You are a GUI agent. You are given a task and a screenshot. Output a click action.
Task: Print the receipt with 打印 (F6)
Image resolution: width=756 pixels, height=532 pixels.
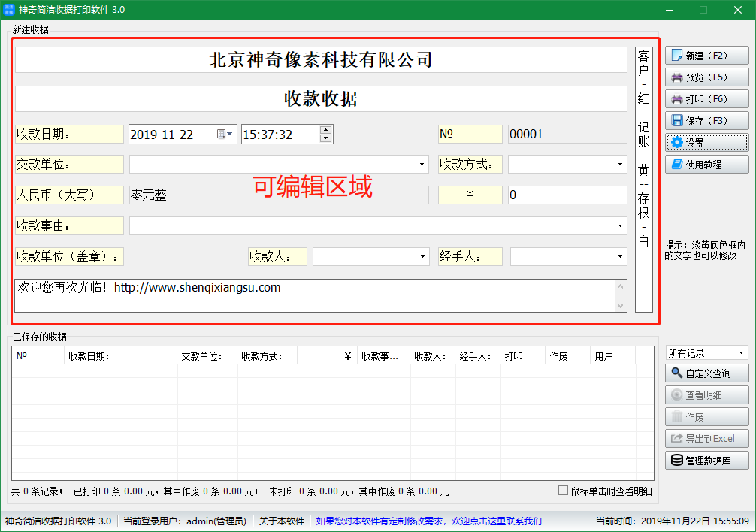pyautogui.click(x=706, y=99)
